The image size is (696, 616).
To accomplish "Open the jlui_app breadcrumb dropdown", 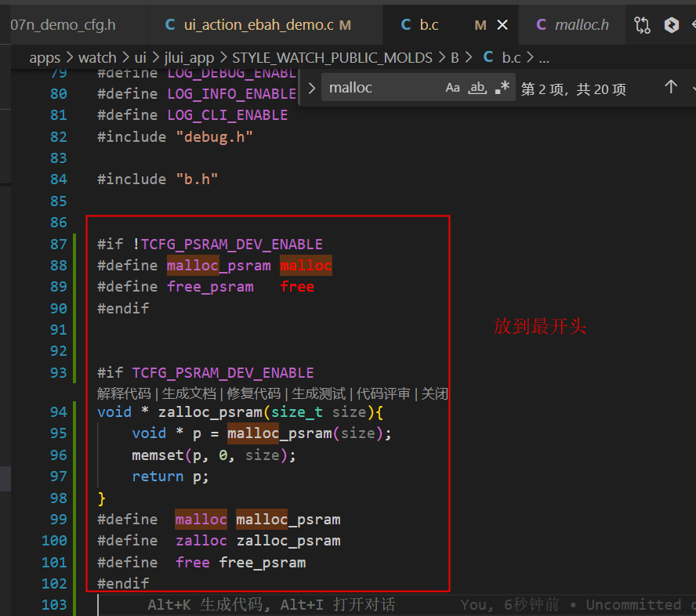I will tap(189, 58).
